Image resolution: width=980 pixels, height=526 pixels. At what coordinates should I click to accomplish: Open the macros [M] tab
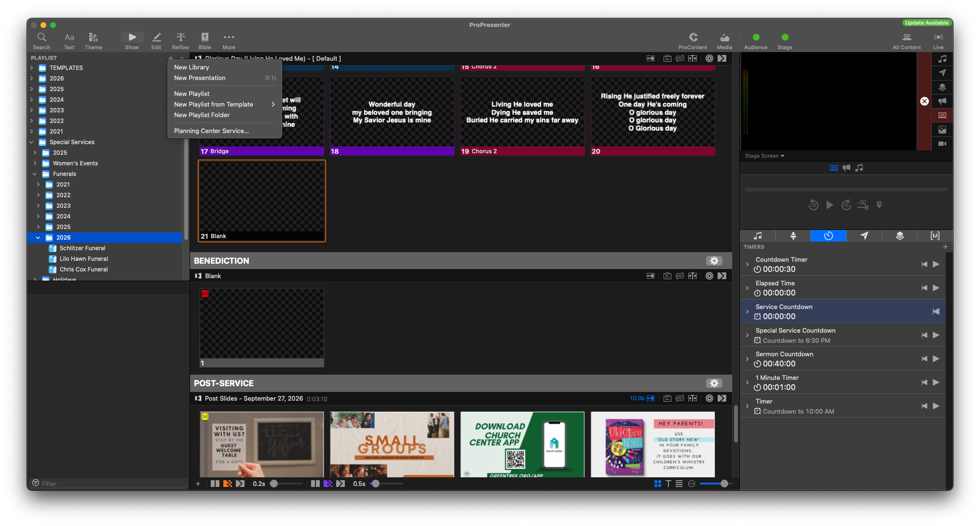[x=935, y=236]
